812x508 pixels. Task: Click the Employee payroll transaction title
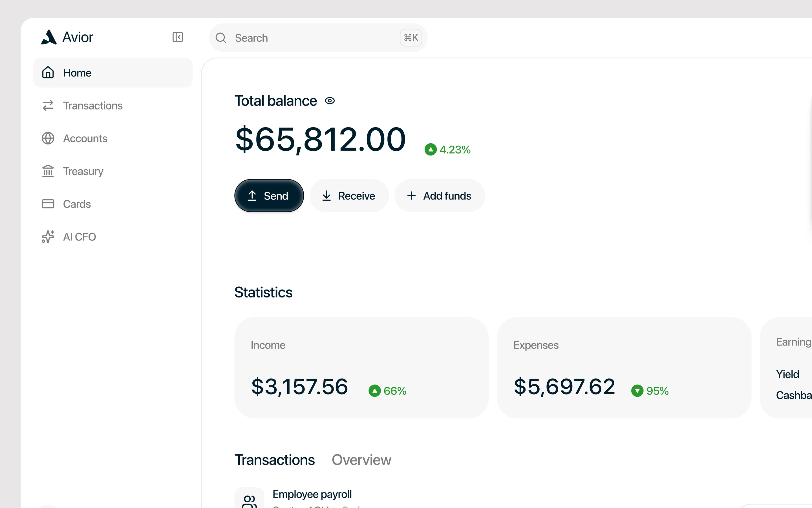click(x=312, y=494)
